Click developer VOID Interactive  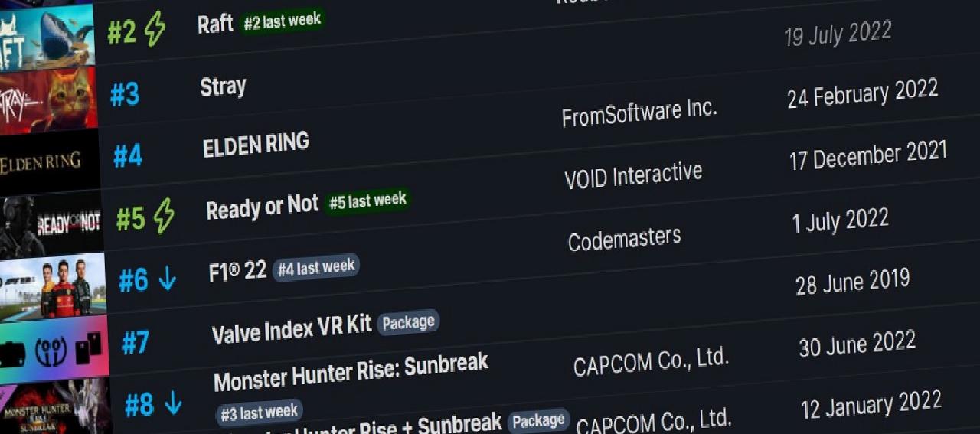pos(633,175)
